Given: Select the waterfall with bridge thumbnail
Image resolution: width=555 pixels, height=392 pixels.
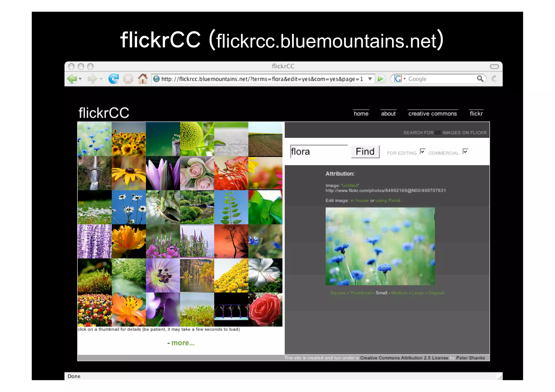Looking at the screenshot, I should coord(95,173).
